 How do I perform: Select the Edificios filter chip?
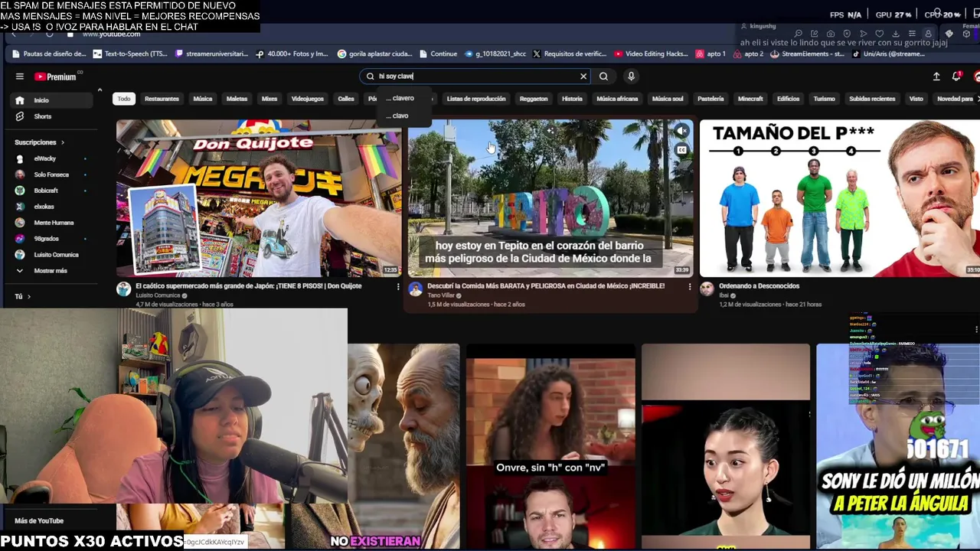788,99
